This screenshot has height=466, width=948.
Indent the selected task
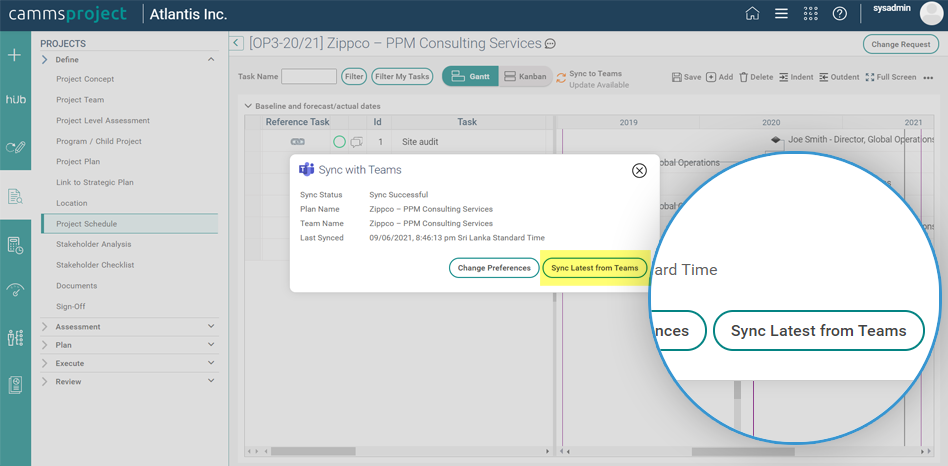[796, 77]
